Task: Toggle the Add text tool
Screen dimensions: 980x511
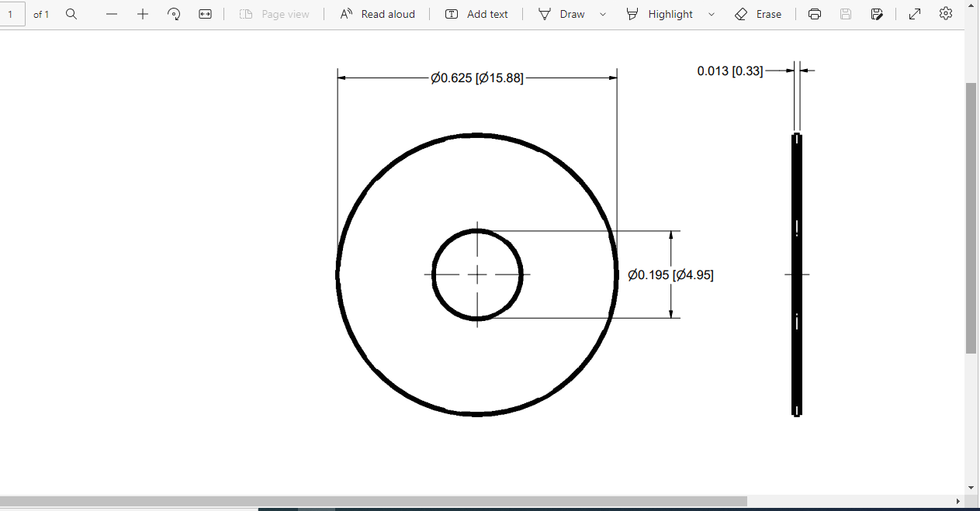Action: tap(476, 13)
